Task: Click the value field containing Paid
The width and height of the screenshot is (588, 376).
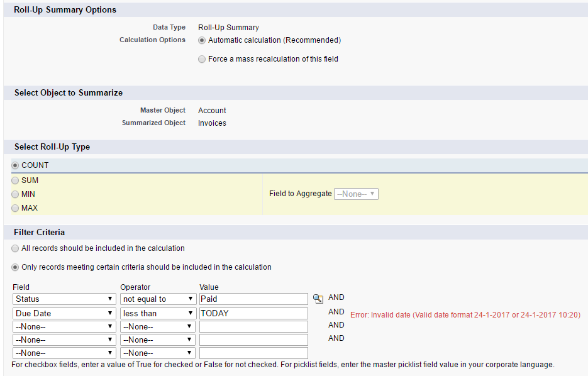Action: coord(253,299)
